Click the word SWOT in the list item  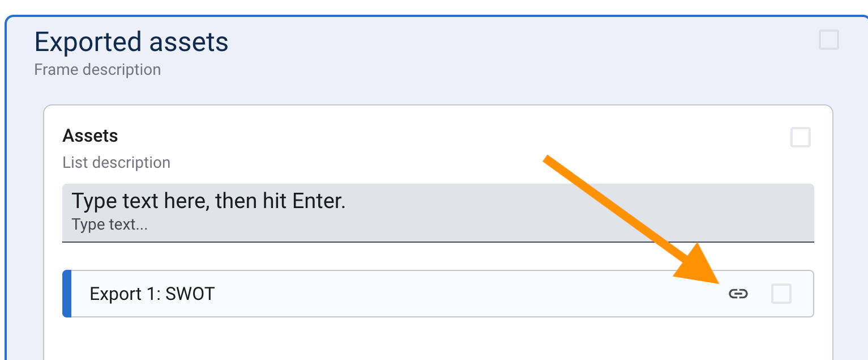(x=190, y=294)
